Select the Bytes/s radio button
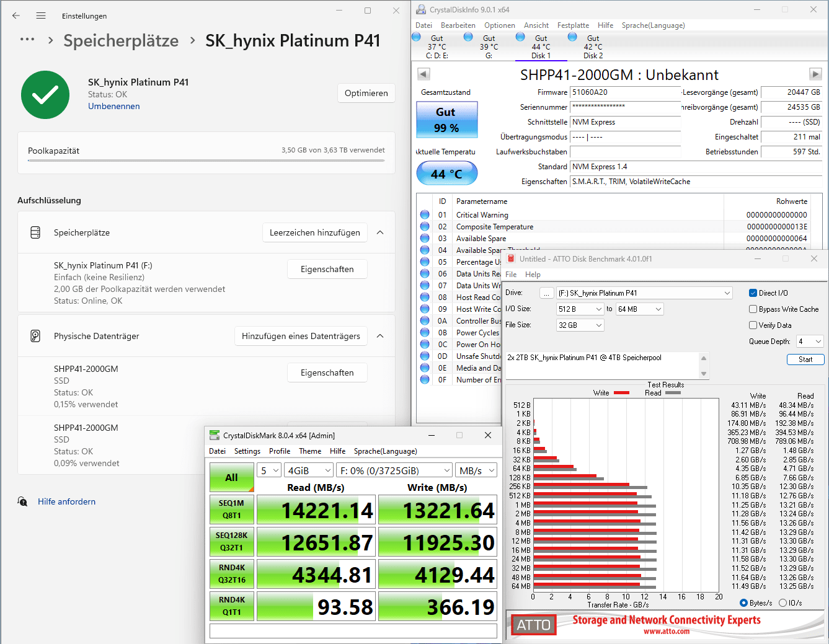This screenshot has width=829, height=644. 743,603
